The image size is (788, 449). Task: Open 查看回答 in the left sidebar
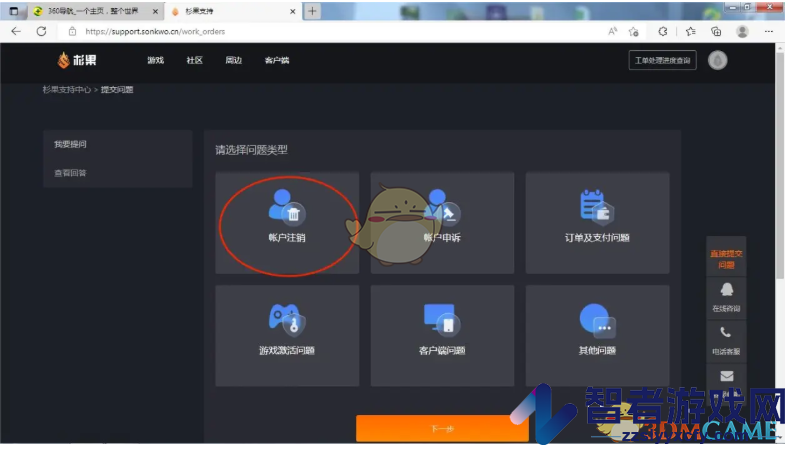point(70,173)
